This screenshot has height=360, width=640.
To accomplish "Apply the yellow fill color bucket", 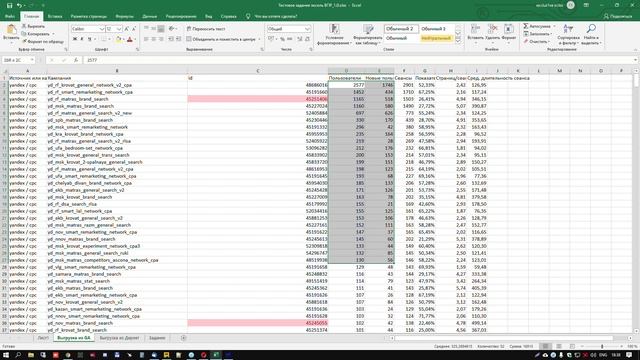I will 118,39.
